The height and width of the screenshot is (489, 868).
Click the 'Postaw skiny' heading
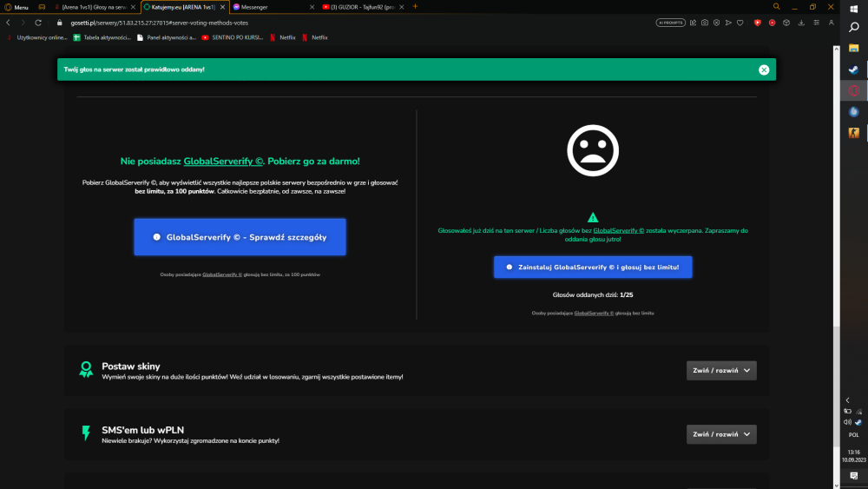click(x=131, y=366)
